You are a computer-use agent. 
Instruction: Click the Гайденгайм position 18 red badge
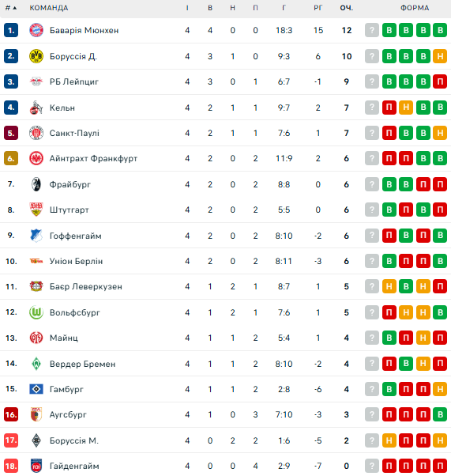[11, 466]
